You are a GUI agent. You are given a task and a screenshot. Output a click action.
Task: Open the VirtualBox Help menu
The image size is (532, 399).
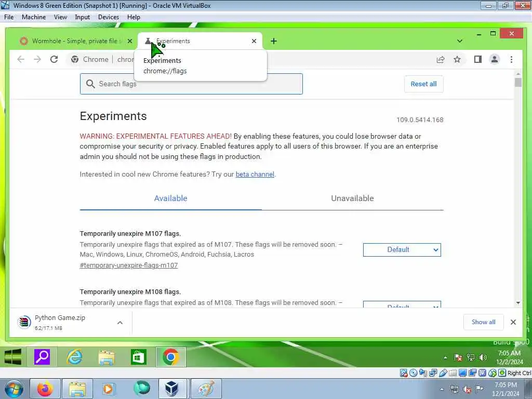pos(134,17)
